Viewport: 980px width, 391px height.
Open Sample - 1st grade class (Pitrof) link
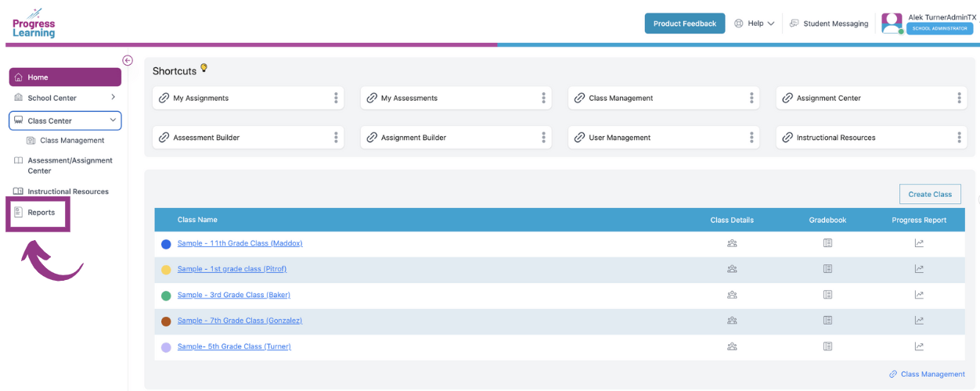[232, 269]
